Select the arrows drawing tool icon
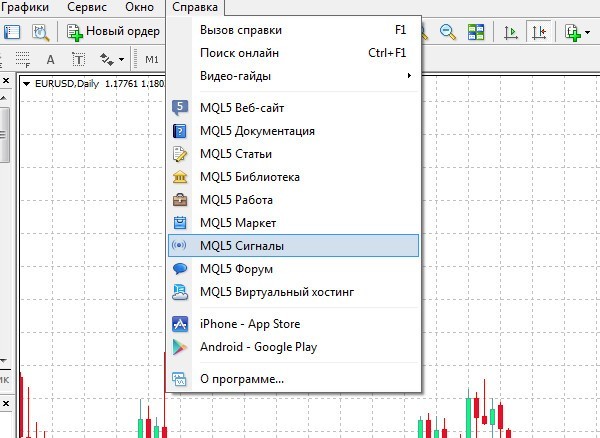Image resolution: width=600 pixels, height=438 pixels. [x=107, y=60]
